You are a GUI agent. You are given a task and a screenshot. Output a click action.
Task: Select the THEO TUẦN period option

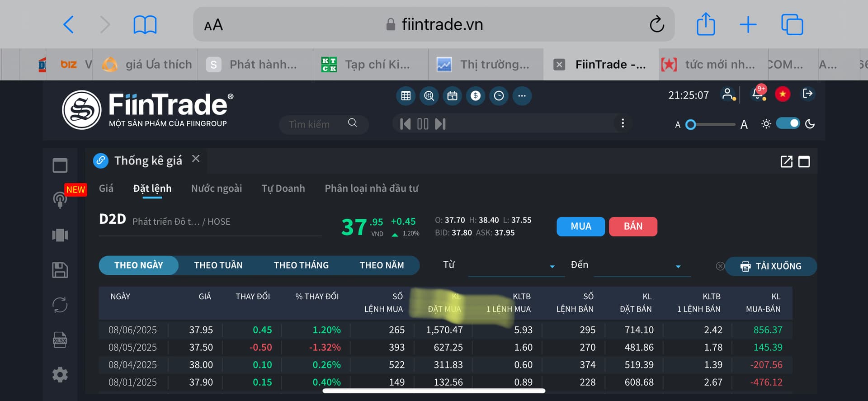[218, 265]
